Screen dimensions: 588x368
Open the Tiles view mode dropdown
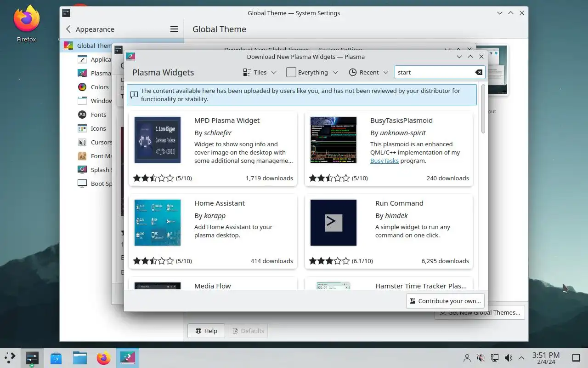click(260, 72)
